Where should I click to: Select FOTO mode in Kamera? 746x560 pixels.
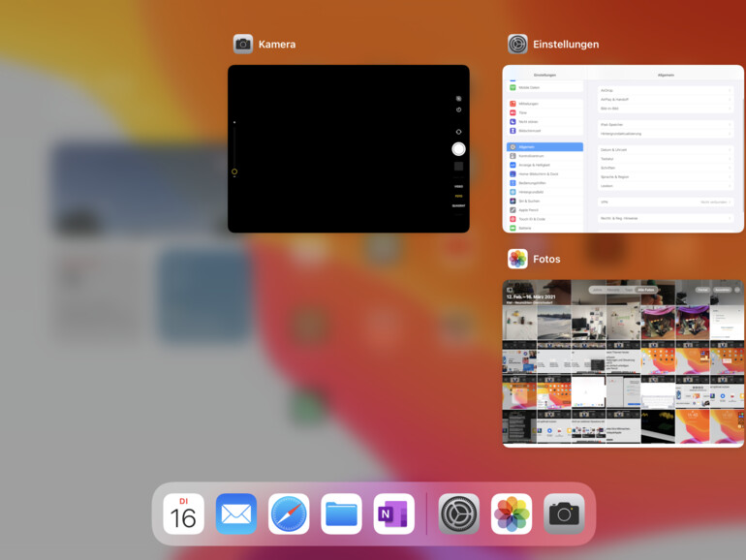click(458, 196)
